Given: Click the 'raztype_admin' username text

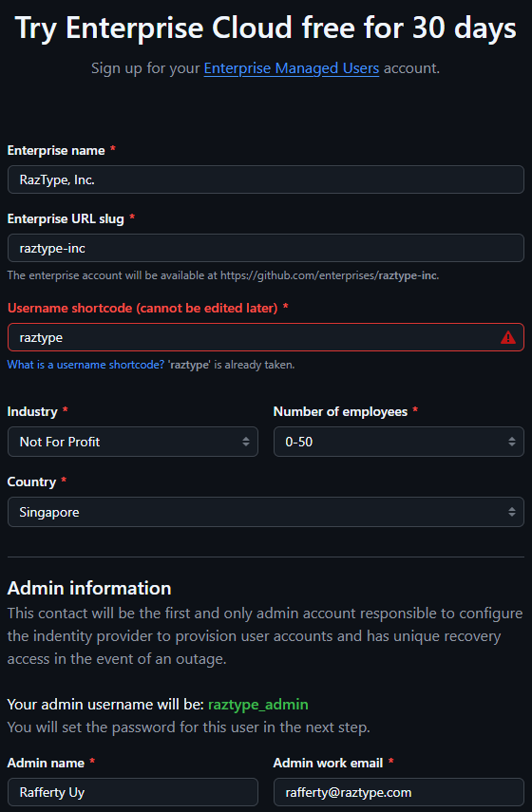Looking at the screenshot, I should tap(258, 705).
